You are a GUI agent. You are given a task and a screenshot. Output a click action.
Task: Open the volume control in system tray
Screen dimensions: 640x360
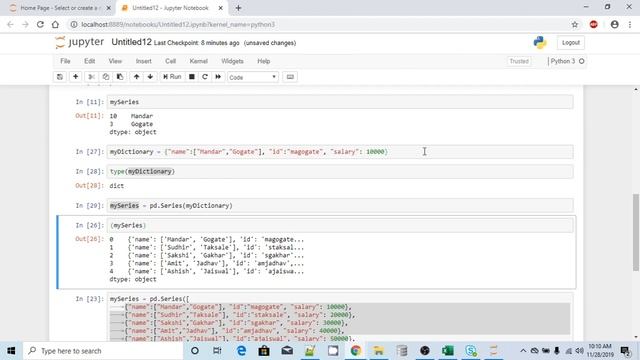coord(579,351)
